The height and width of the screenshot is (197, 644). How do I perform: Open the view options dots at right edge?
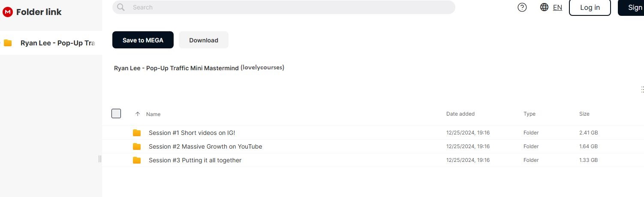[642, 89]
